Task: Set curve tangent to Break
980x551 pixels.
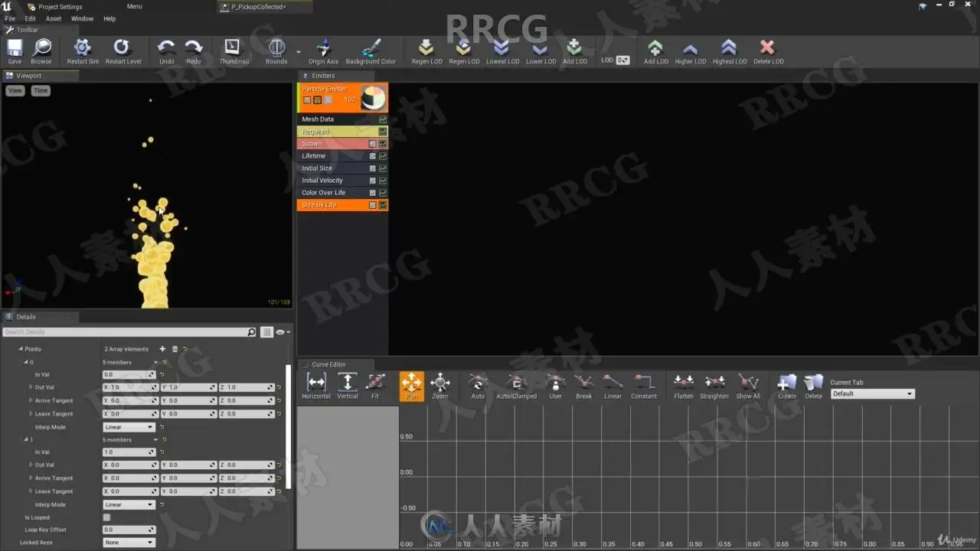Action: pos(583,386)
